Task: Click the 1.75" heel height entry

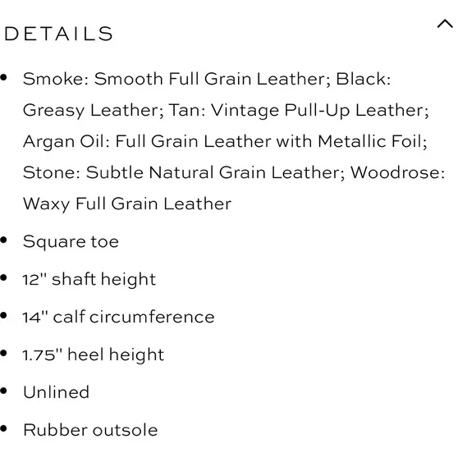Action: [x=94, y=355]
